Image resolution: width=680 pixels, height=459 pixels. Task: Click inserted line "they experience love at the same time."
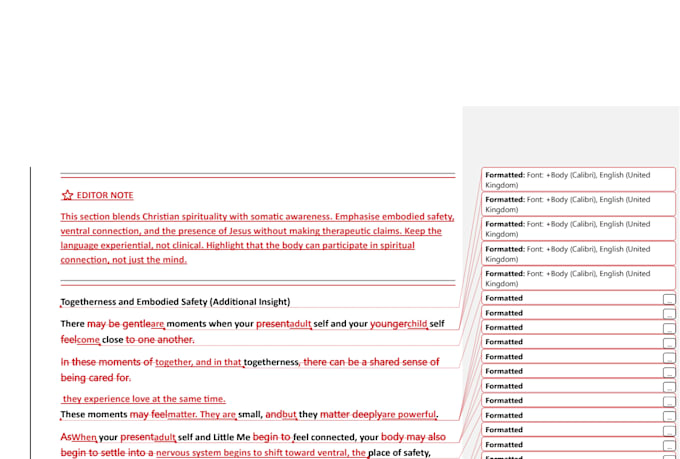(x=144, y=399)
